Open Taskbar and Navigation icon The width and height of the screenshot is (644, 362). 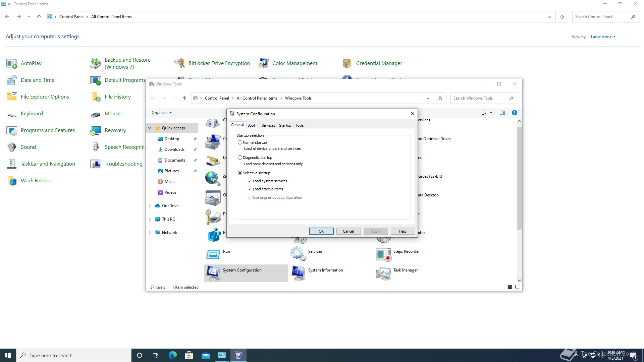tap(12, 164)
